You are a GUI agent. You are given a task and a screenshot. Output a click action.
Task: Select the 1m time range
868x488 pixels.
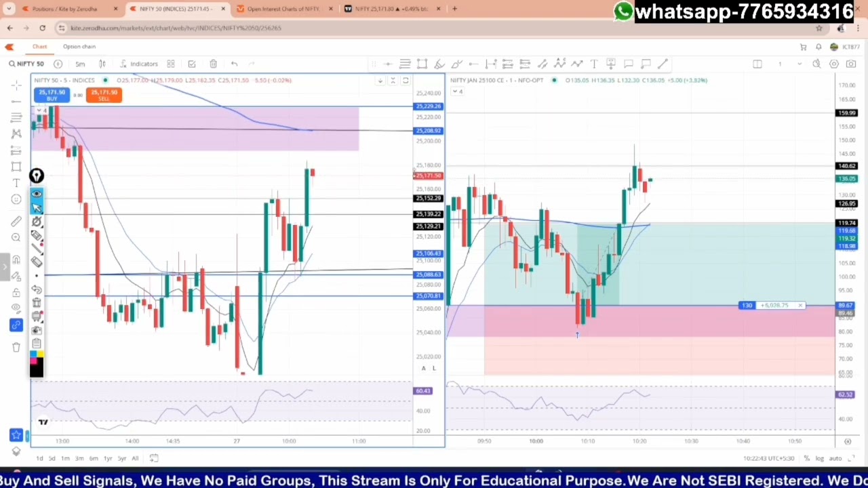(x=65, y=459)
